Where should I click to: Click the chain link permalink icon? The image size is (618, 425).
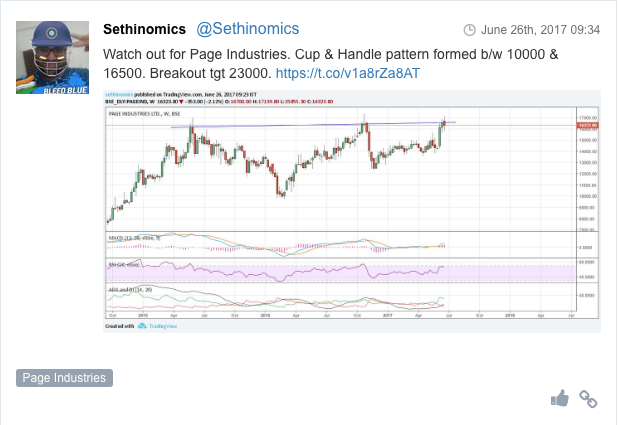point(588,399)
